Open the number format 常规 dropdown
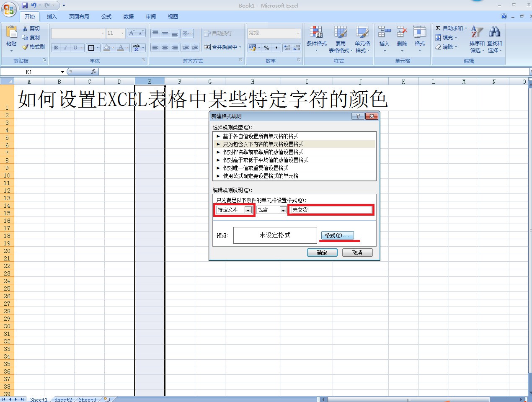The width and height of the screenshot is (532, 402). (x=298, y=33)
